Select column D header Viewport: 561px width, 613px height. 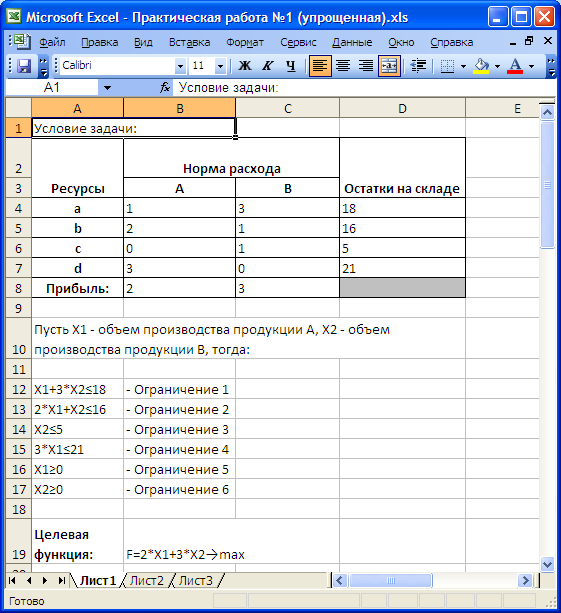(402, 108)
